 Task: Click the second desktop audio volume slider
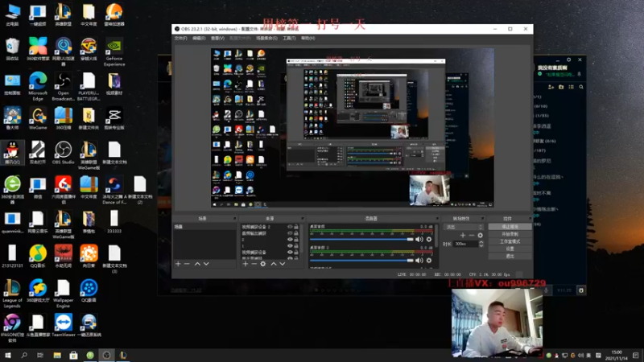point(361,260)
